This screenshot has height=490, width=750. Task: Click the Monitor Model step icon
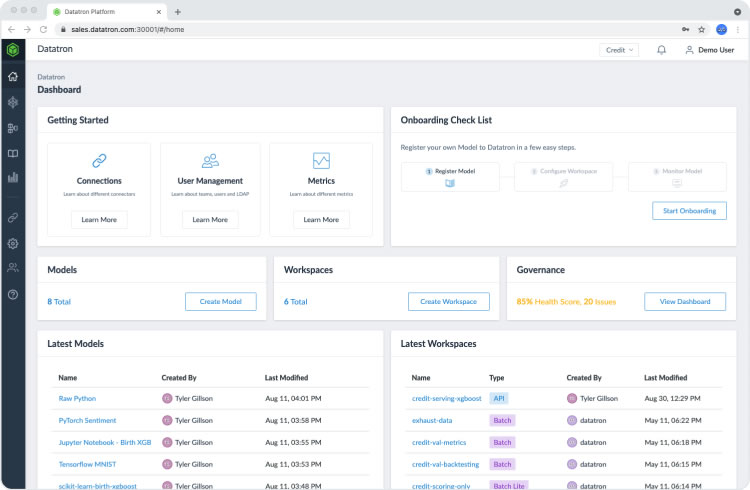(x=677, y=183)
